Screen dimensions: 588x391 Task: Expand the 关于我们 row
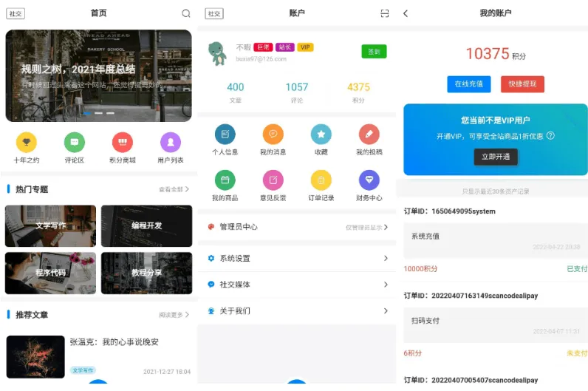pos(296,311)
